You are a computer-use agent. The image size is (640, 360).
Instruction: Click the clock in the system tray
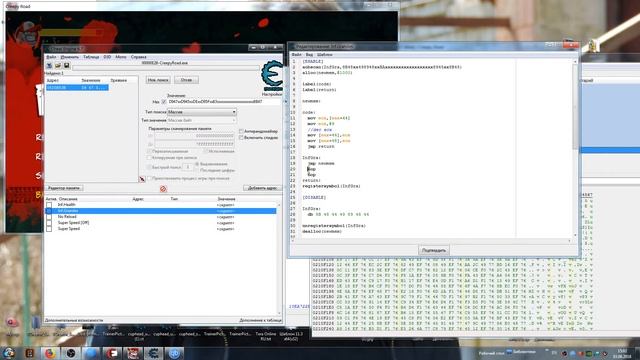pyautogui.click(x=622, y=353)
